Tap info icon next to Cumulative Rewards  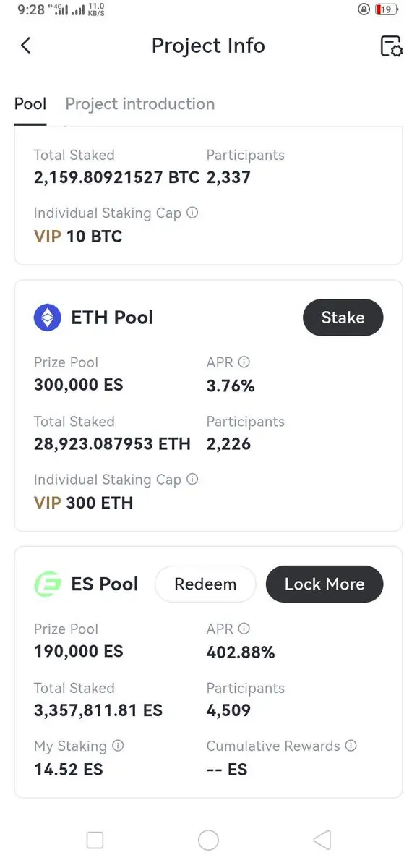(x=351, y=746)
